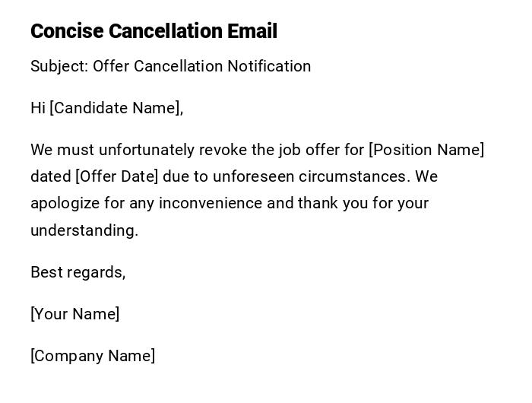Place cursor in "Offer Cancellation Notification" text
Image resolution: width=532 pixels, height=403 pixels.
(201, 66)
